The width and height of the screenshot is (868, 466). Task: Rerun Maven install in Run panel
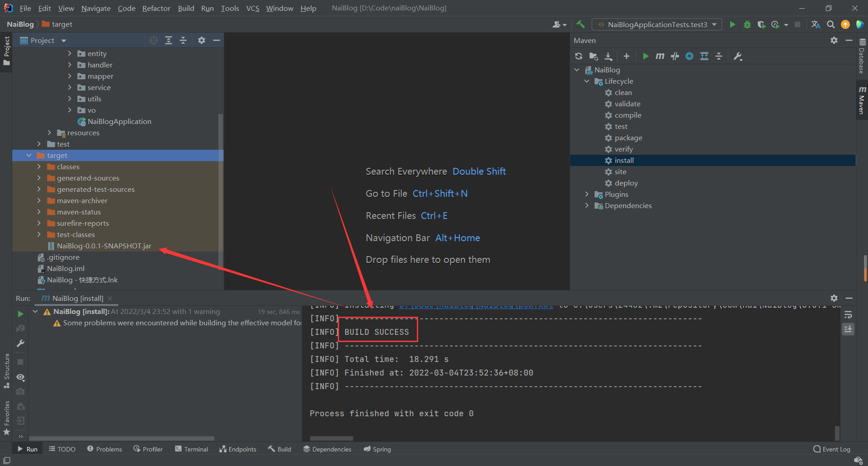(20, 314)
